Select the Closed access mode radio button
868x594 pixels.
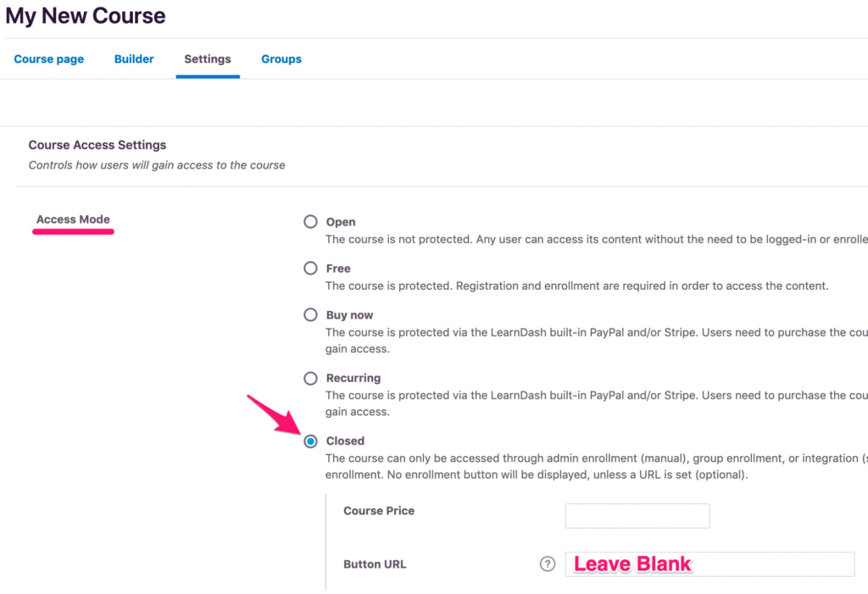pyautogui.click(x=311, y=441)
